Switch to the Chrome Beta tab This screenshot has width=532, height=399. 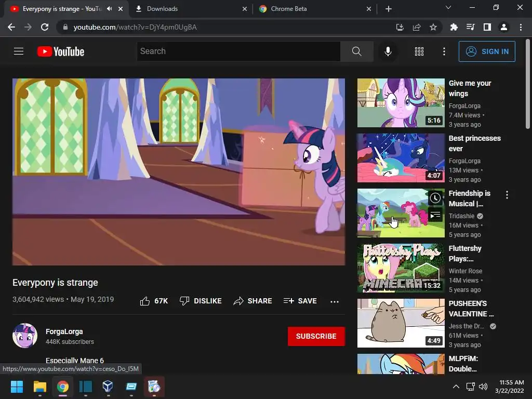314,9
